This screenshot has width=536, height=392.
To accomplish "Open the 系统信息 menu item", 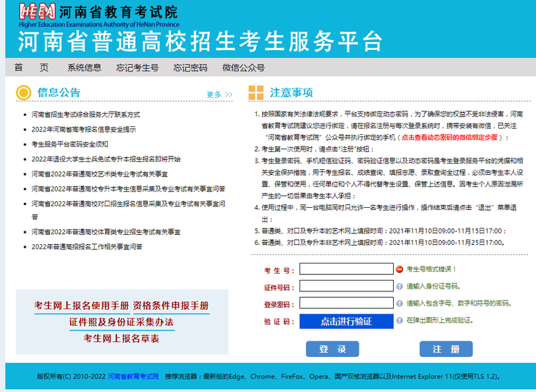I will 84,68.
